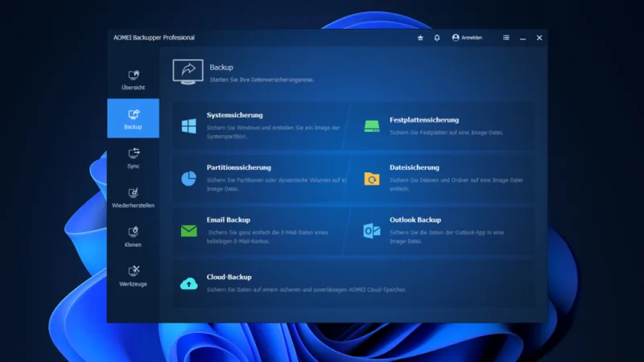Select the Systemsicherung heading text
Image resolution: width=644 pixels, height=362 pixels.
pyautogui.click(x=234, y=115)
